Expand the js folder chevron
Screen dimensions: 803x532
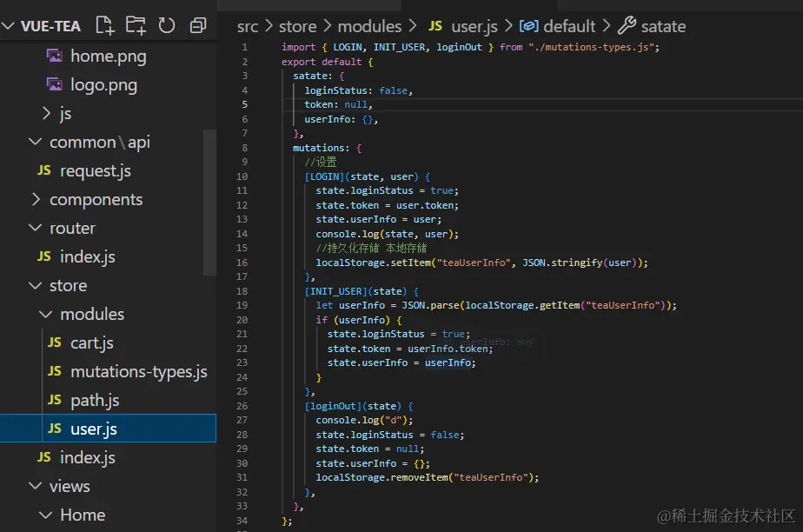46,113
